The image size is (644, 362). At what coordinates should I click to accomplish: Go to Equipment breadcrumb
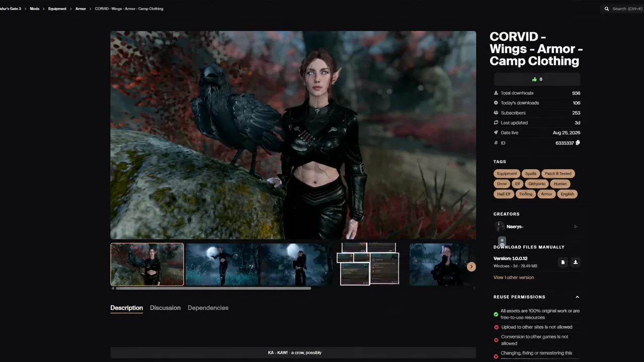point(57,9)
